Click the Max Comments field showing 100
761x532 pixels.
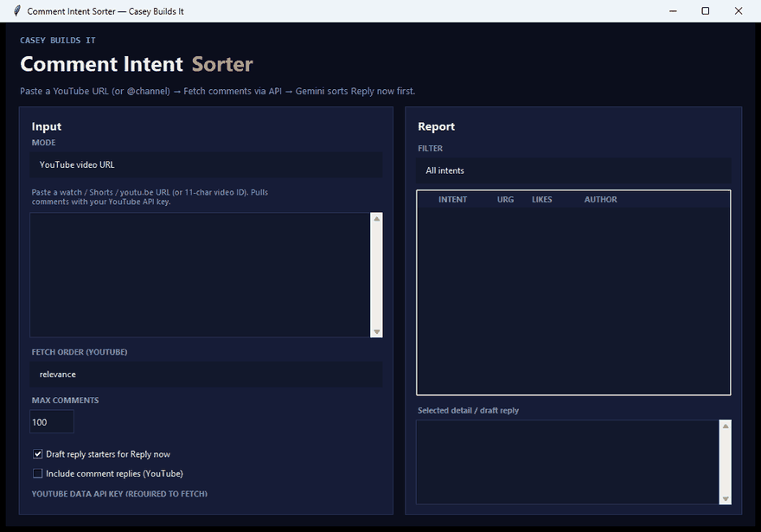pyautogui.click(x=51, y=422)
